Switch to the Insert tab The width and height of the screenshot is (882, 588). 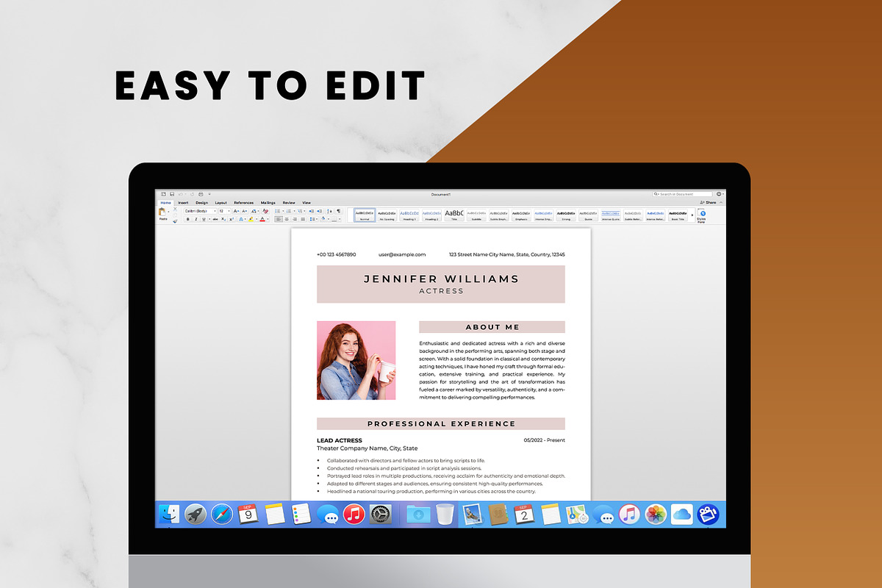pyautogui.click(x=183, y=203)
